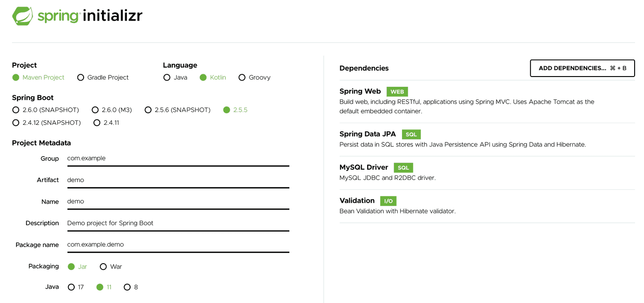Set Java version to 17
Viewport: 644px width, 303px height.
[71, 287]
